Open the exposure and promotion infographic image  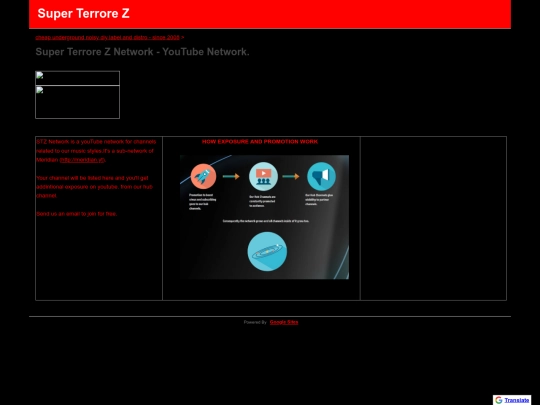(x=264, y=217)
